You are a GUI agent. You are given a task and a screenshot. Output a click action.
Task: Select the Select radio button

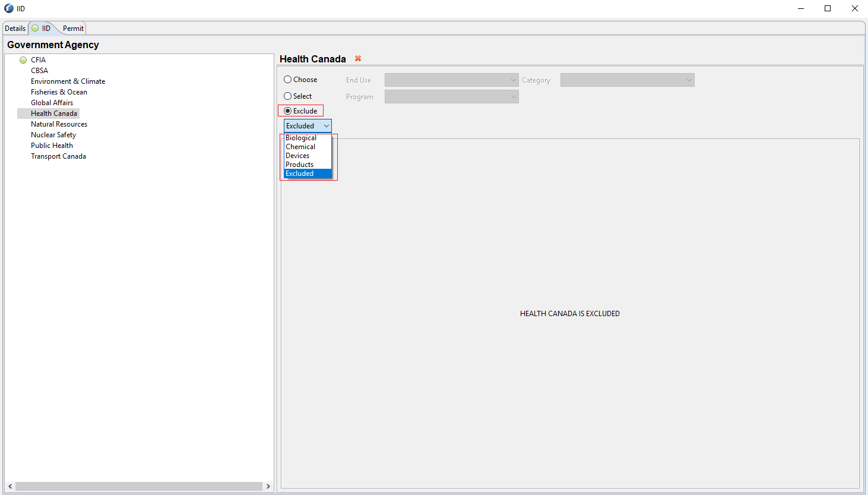pos(288,96)
